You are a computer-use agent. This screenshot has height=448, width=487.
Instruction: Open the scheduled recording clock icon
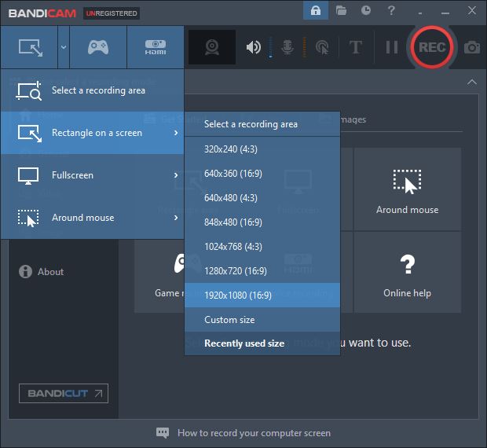(x=366, y=10)
